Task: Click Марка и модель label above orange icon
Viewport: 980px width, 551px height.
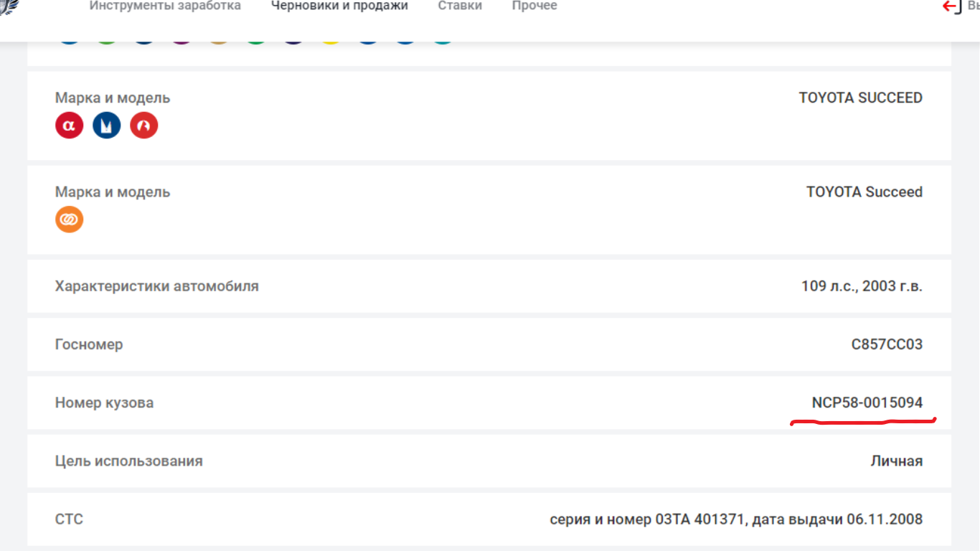Action: [113, 192]
